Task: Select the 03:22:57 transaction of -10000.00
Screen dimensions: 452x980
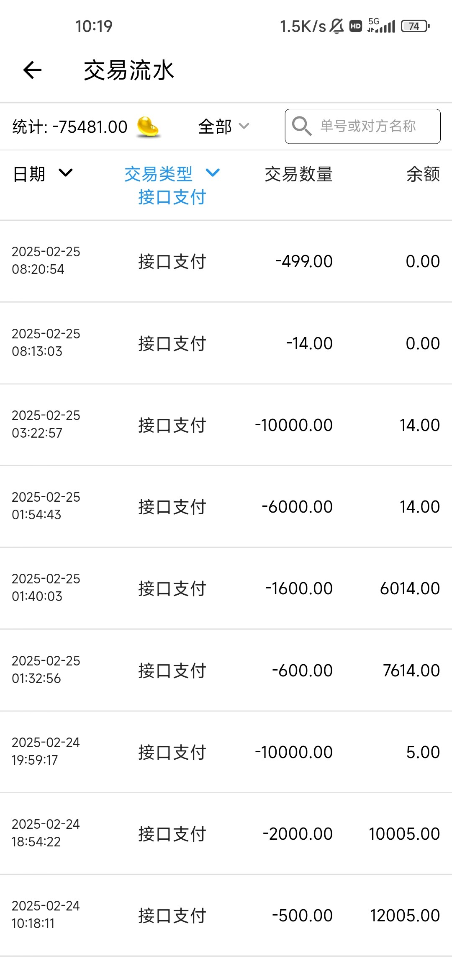Action: (226, 425)
